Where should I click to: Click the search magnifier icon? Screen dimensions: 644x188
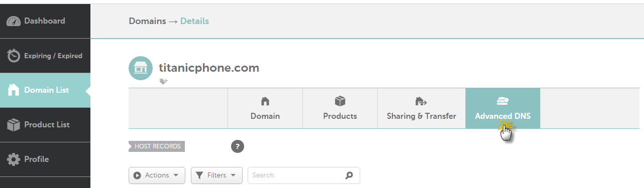coord(350,175)
